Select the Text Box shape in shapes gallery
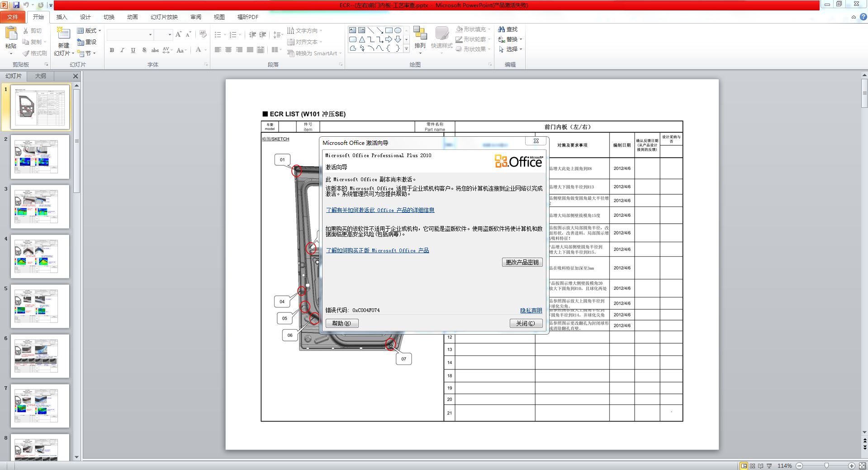The image size is (868, 470). click(x=353, y=30)
